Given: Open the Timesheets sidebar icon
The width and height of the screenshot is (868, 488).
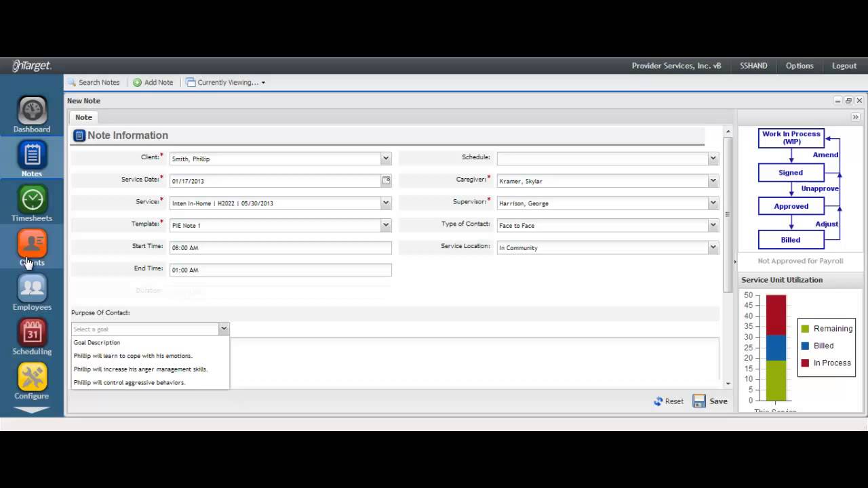Looking at the screenshot, I should click(32, 203).
